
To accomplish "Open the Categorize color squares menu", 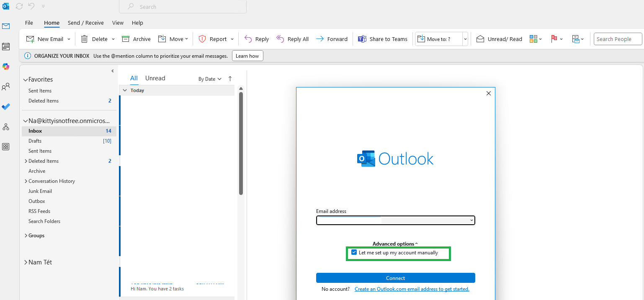I will pos(536,39).
